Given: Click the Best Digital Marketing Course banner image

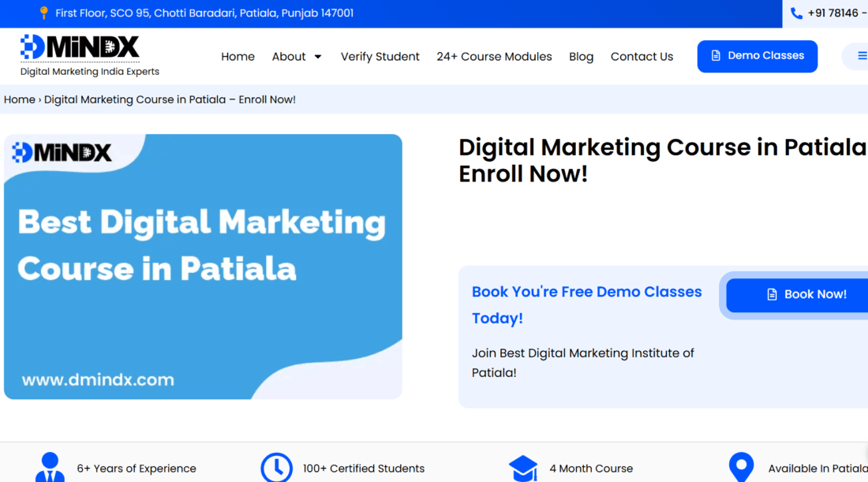Looking at the screenshot, I should point(203,267).
